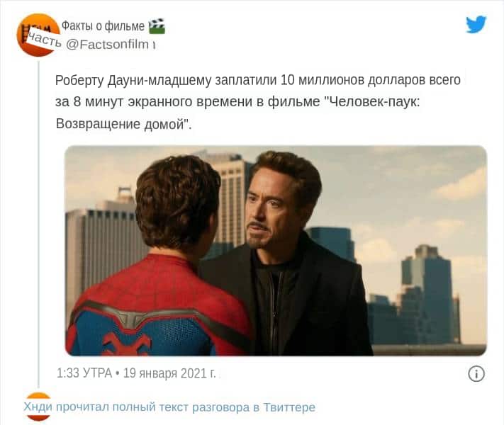The width and height of the screenshot is (504, 425).
Task: Click the tweet text about 10 миллионов долларов
Action: [x=258, y=102]
